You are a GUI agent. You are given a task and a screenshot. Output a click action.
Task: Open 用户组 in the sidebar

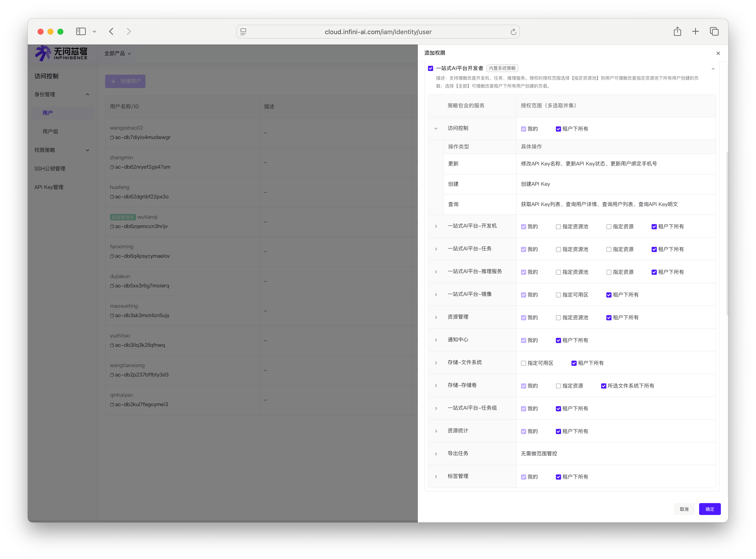point(50,131)
